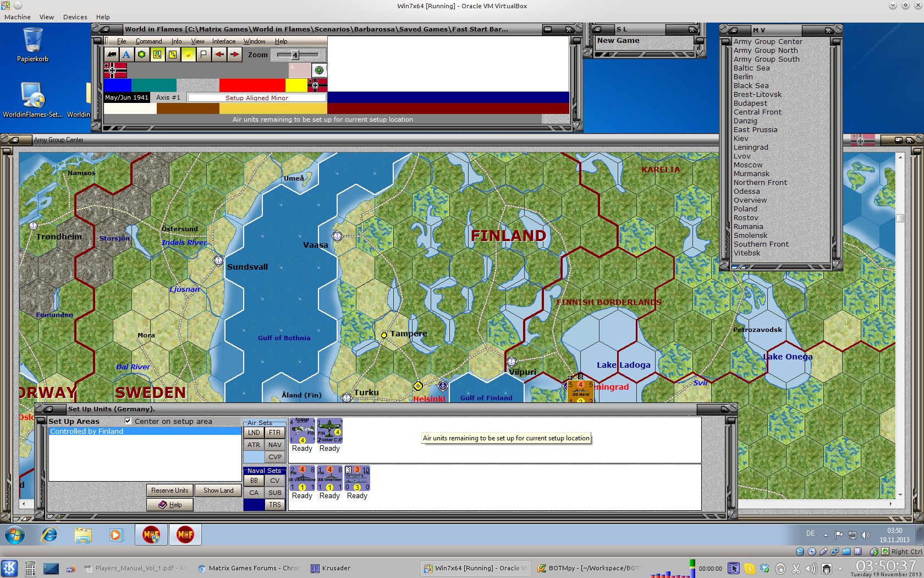Select Moscow in the map view list
Screen dimensions: 924x578
pyautogui.click(x=748, y=165)
